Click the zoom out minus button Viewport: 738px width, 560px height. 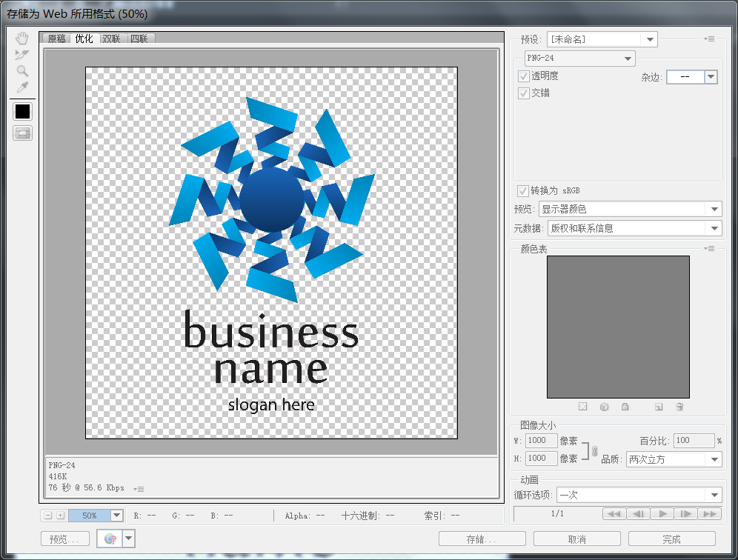pos(48,516)
